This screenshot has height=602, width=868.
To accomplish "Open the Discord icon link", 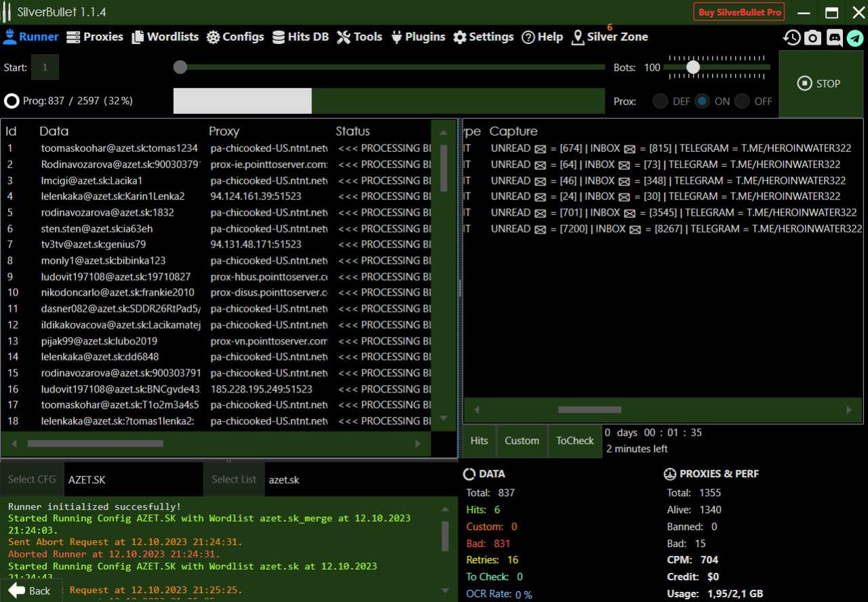I will click(834, 38).
